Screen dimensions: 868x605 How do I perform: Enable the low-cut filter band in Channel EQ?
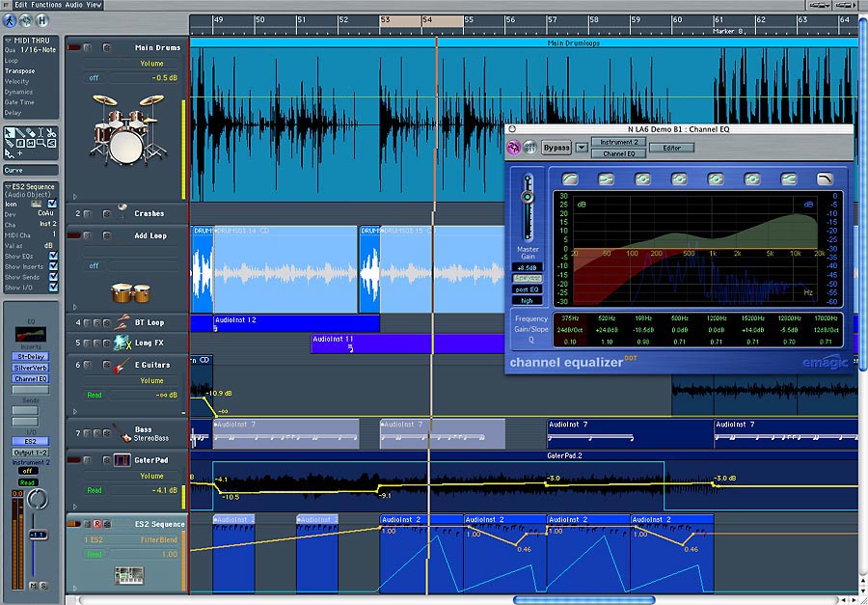(570, 179)
